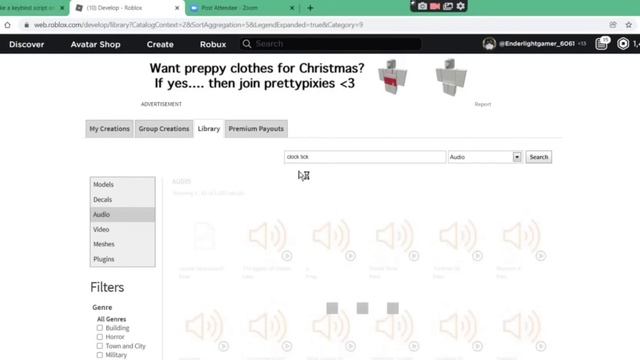Click the browser address bar URL
Viewport: 640px width, 360px height.
[198, 25]
